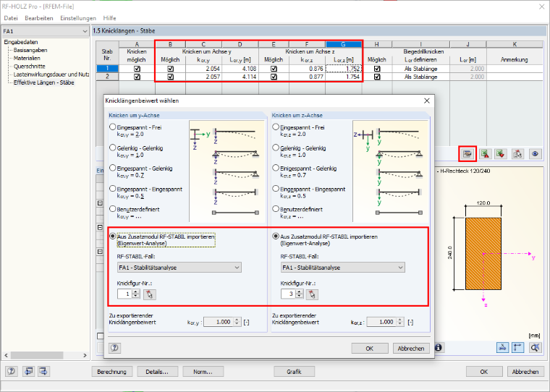Open the Hilfe menu
The width and height of the screenshot is (550, 392).
(109, 18)
